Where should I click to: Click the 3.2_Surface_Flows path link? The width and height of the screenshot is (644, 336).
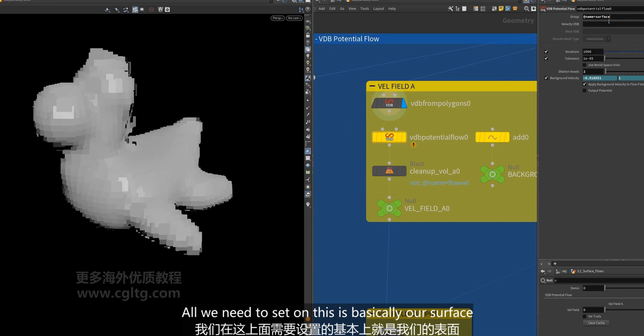(x=590, y=271)
